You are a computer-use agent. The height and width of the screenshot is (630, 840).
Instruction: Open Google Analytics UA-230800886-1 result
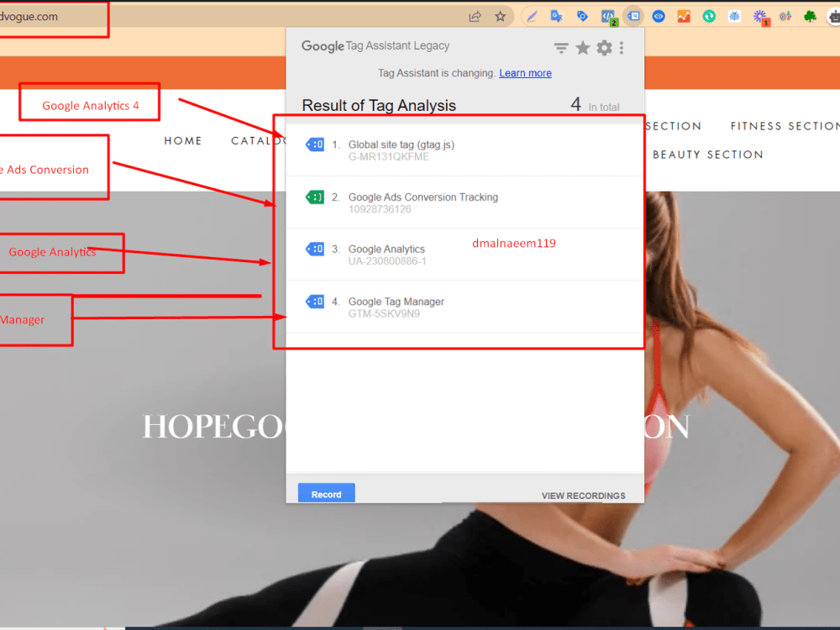(x=465, y=255)
